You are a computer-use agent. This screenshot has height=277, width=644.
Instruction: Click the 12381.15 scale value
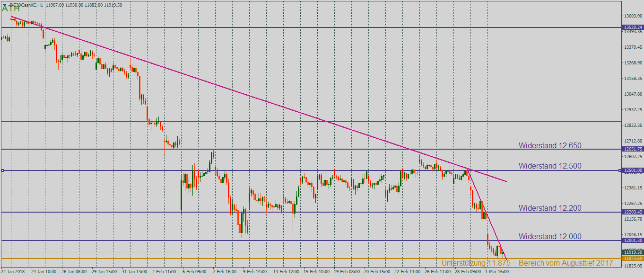[633, 188]
